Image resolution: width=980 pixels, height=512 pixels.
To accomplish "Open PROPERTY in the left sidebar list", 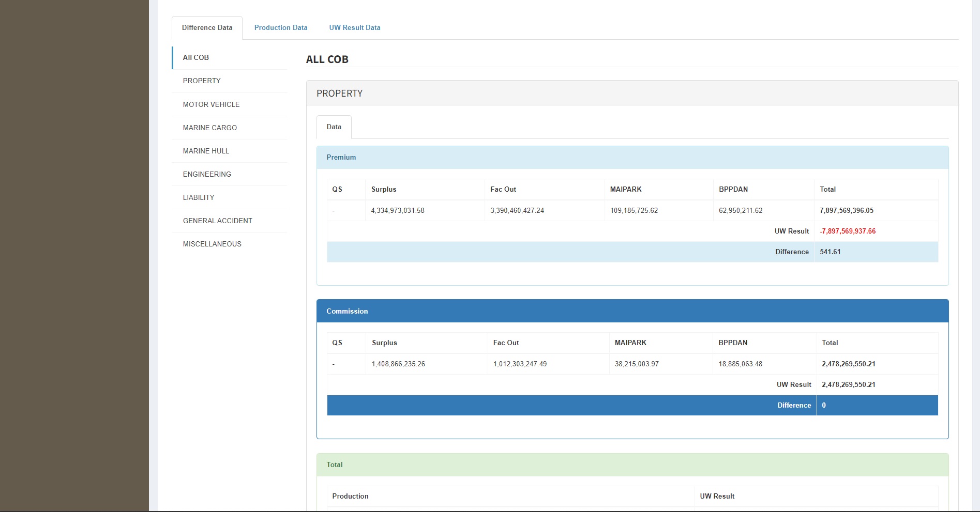I will (202, 81).
